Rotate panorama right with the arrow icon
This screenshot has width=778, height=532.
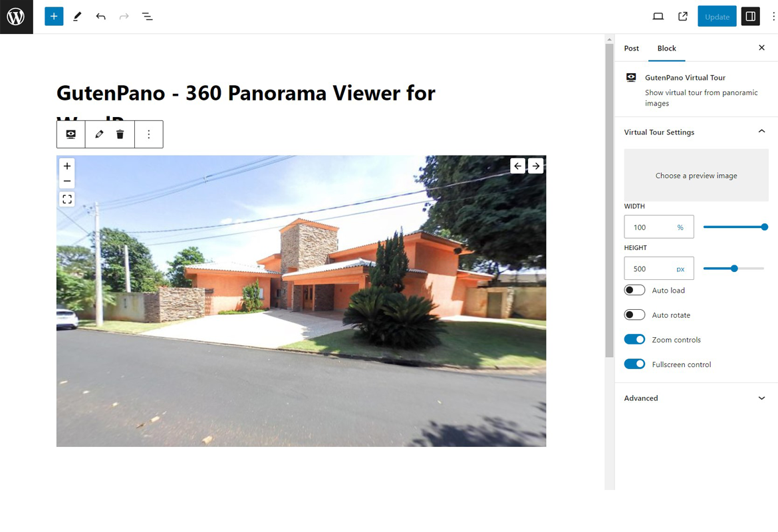click(536, 166)
